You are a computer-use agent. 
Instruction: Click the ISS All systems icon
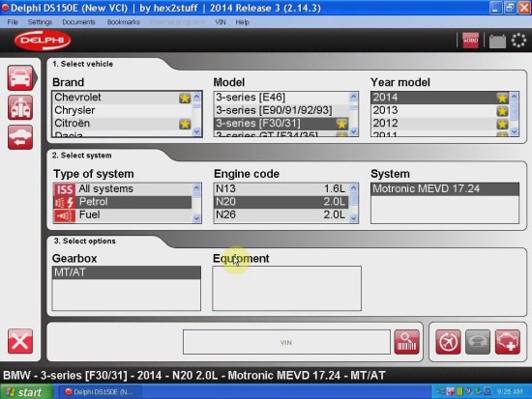pos(64,189)
